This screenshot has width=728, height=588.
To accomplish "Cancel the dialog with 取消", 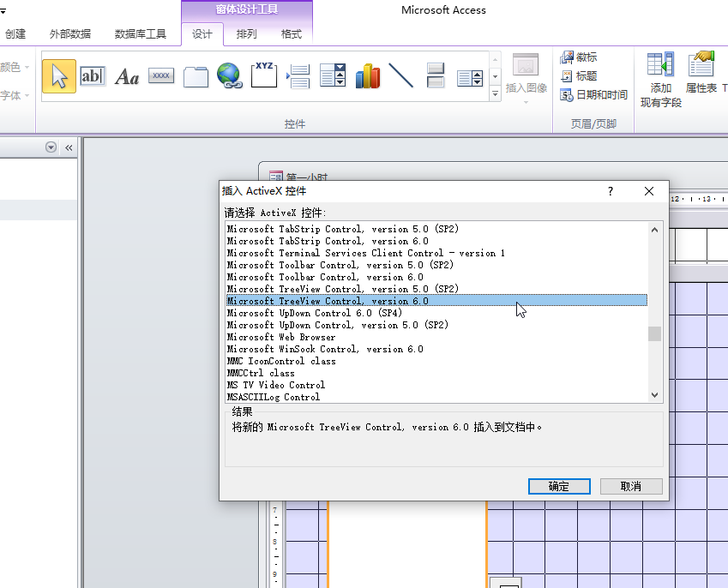I will 631,486.
